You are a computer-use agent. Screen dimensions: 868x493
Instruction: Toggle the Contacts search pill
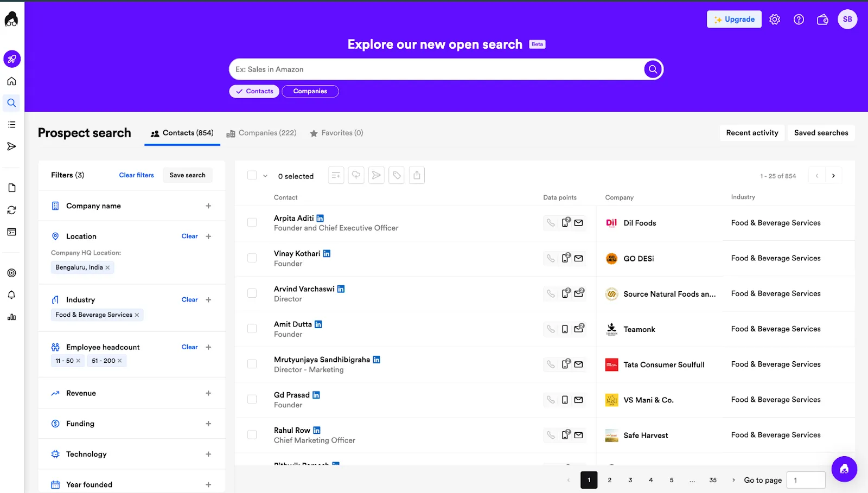tap(254, 91)
